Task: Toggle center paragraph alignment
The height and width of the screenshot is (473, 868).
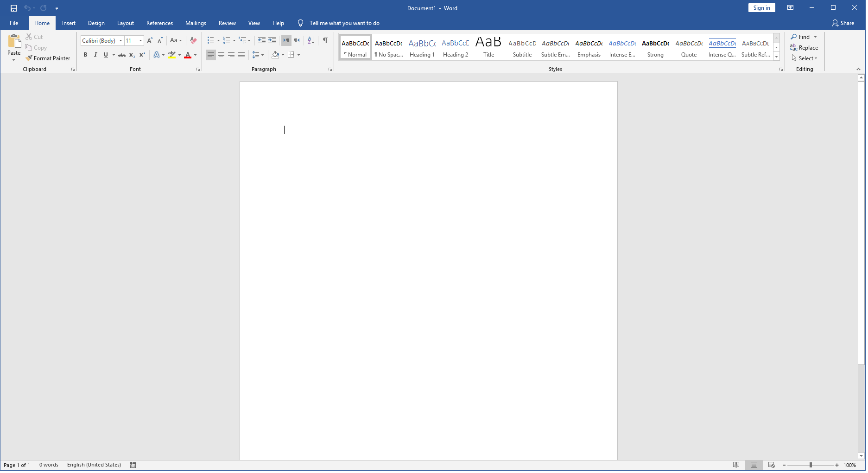Action: 221,55
